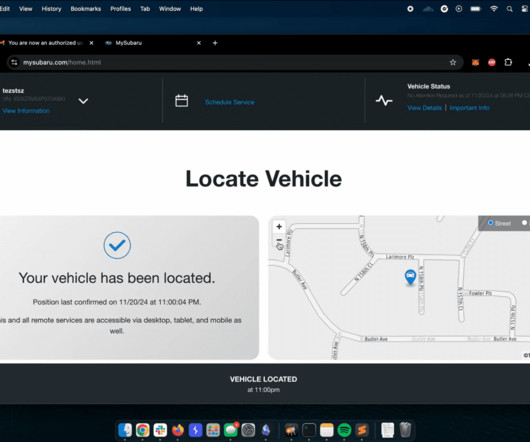Click the battery indicator in menu bar
The width and height of the screenshot is (530, 442).
click(475, 9)
